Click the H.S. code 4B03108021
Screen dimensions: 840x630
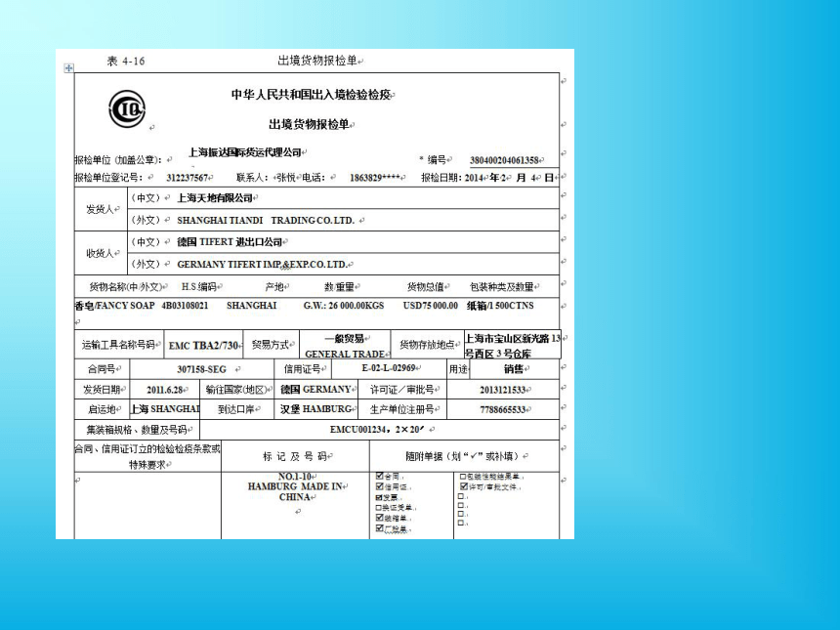coord(185,306)
